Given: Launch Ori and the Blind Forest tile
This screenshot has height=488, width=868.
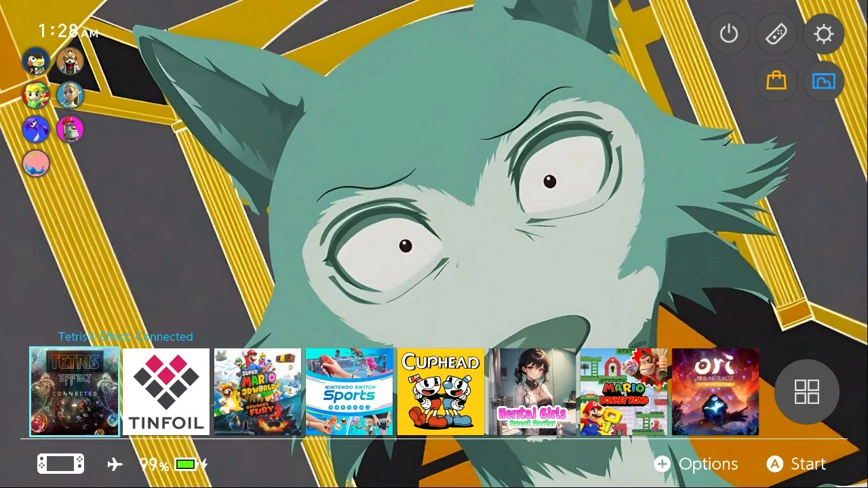Looking at the screenshot, I should coord(715,392).
